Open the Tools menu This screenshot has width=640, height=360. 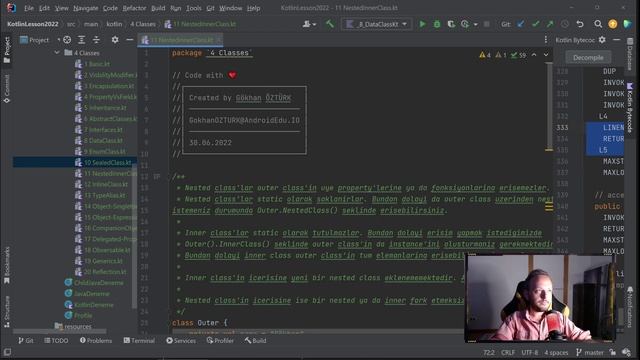194,8
